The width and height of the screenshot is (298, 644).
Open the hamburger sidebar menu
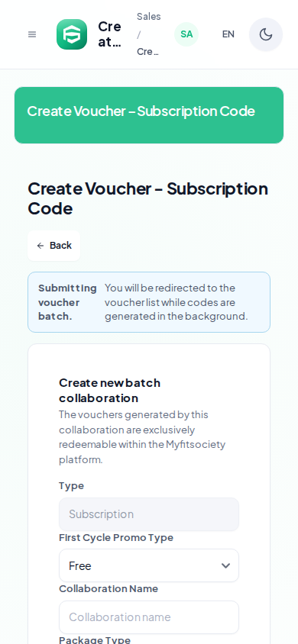pos(32,34)
